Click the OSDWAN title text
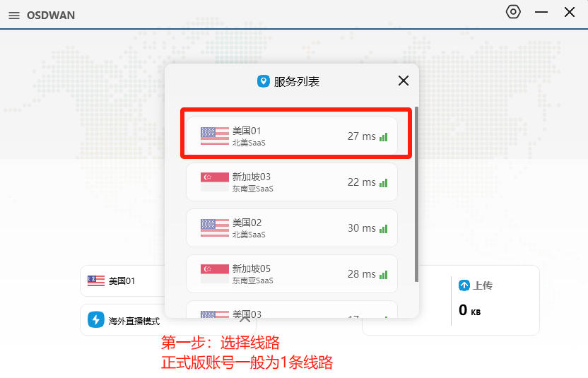Viewport: 588px width, 378px height. (x=51, y=16)
